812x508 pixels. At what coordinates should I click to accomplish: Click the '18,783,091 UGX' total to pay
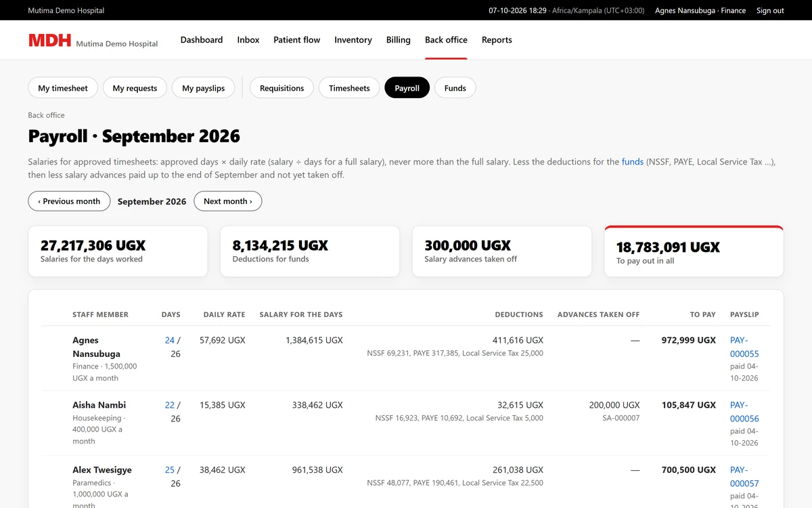668,247
